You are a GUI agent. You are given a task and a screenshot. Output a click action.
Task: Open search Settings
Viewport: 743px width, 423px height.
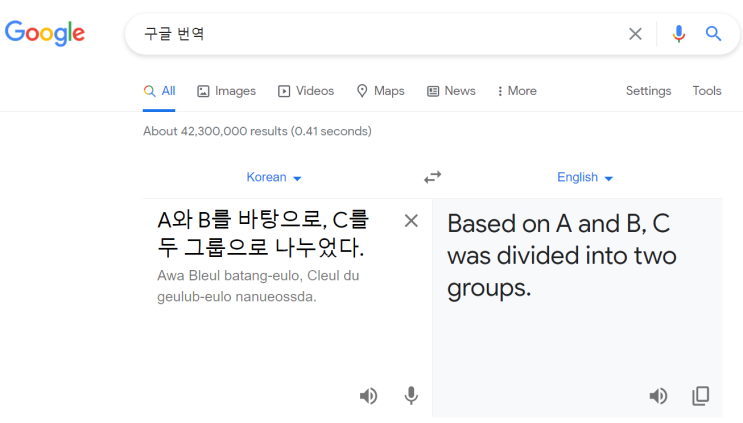[648, 91]
